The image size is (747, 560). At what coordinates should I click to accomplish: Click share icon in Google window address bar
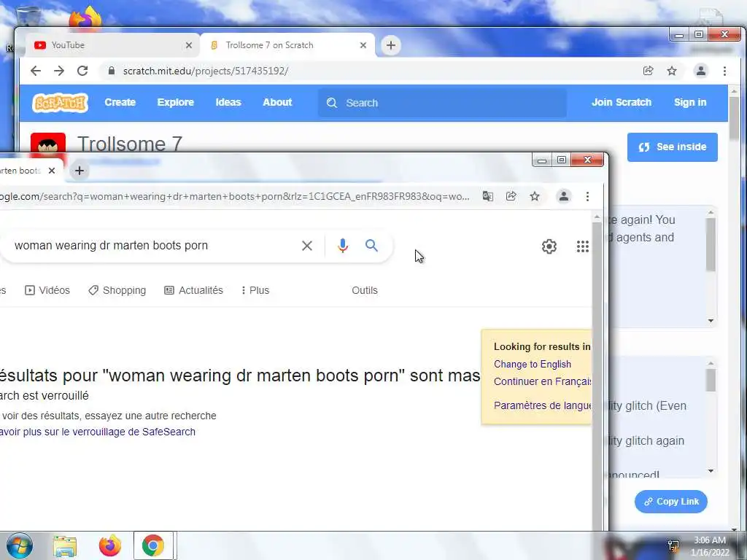coord(511,196)
